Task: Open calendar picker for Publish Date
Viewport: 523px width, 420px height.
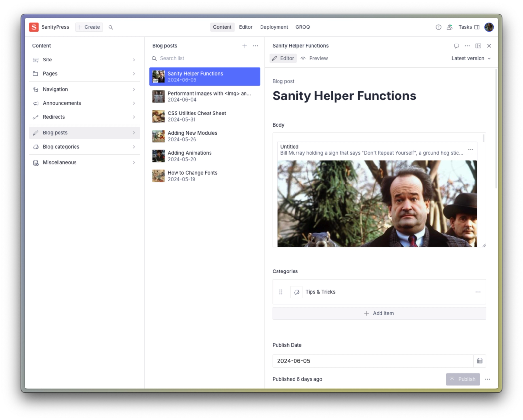Action: pyautogui.click(x=480, y=361)
